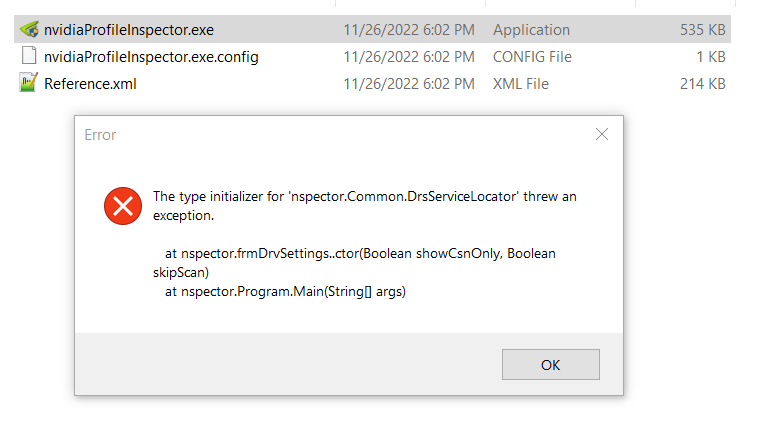This screenshot has width=771, height=435.
Task: Select the Reference.xml file name
Action: pos(90,84)
